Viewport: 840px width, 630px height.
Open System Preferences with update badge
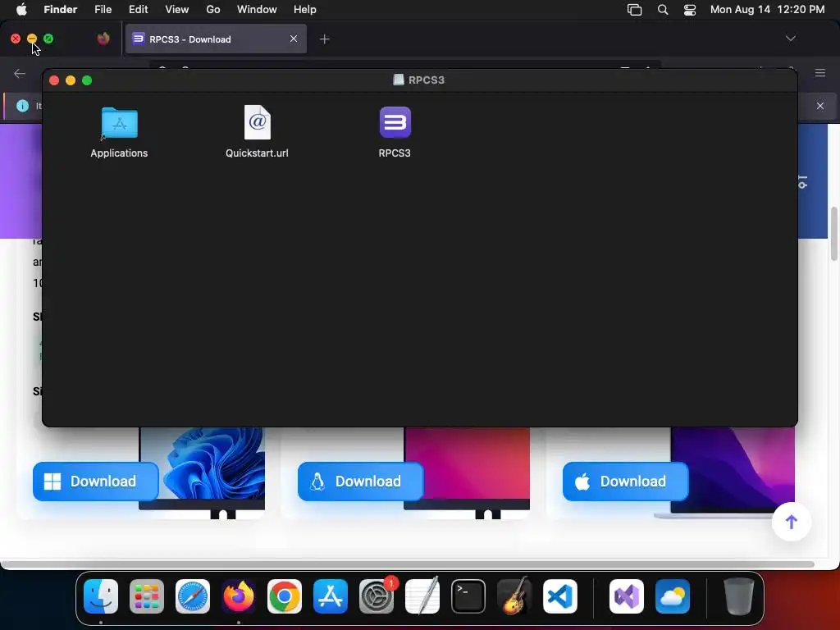tap(377, 596)
